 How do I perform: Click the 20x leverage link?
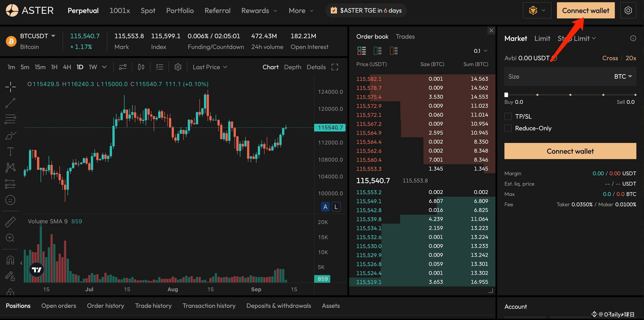(631, 58)
